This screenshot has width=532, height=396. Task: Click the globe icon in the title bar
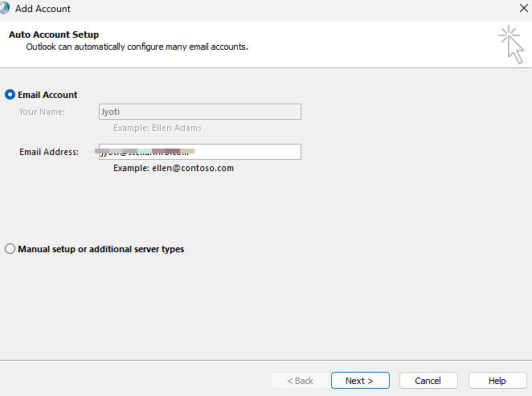[x=4, y=9]
